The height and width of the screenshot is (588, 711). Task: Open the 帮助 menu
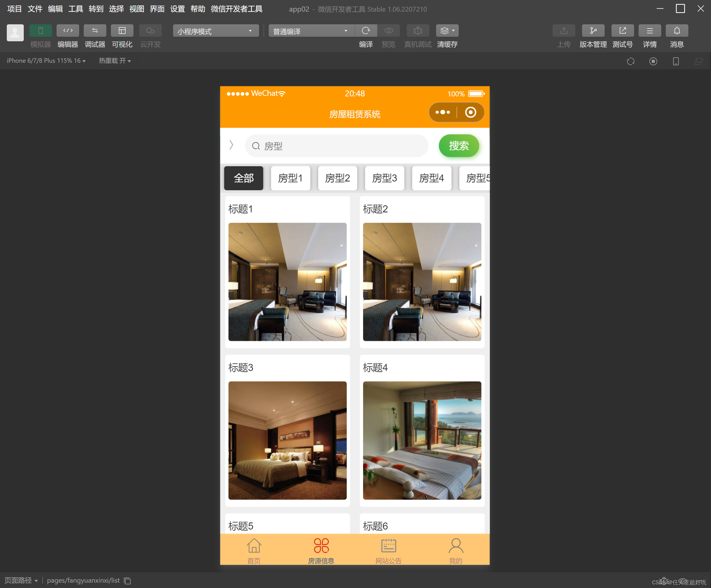pyautogui.click(x=198, y=9)
